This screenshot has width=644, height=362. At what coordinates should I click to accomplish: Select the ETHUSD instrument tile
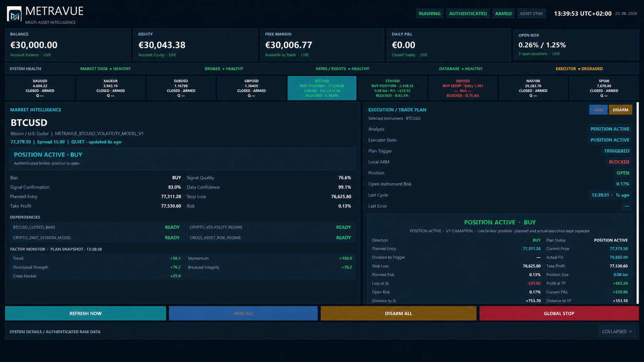pos(392,88)
